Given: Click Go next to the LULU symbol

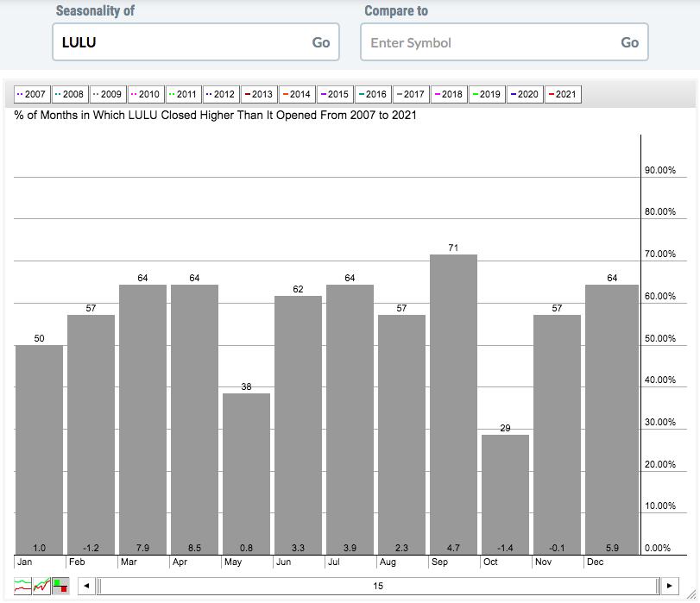Looking at the screenshot, I should click(321, 42).
